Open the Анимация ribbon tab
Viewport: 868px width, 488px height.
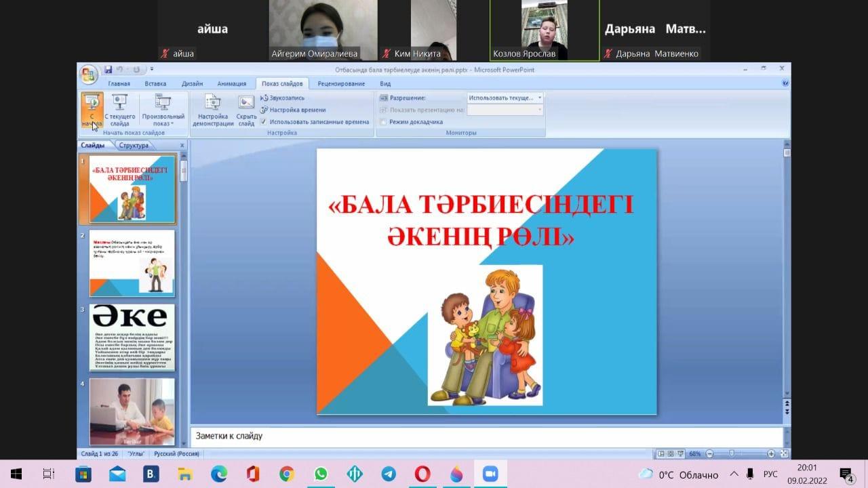click(x=232, y=83)
